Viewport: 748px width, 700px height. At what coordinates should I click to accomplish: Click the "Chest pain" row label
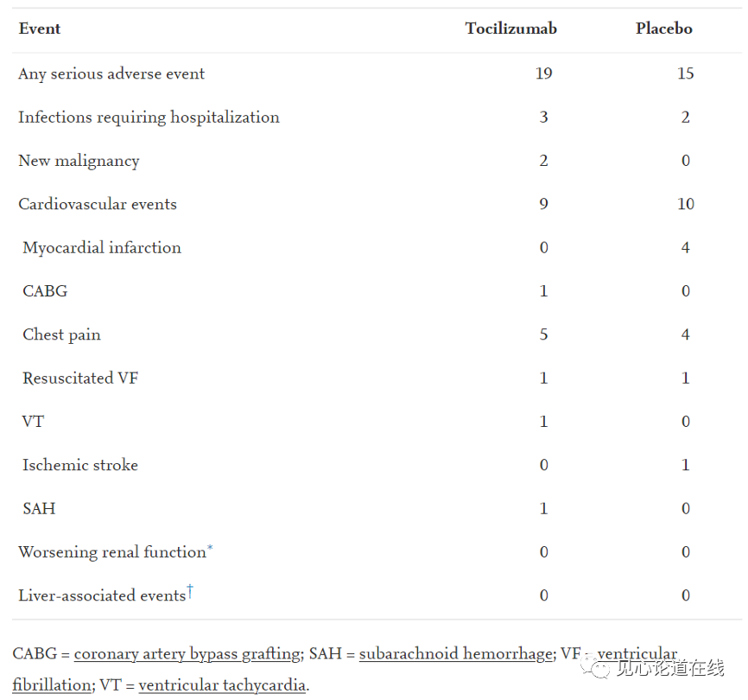[x=61, y=334]
